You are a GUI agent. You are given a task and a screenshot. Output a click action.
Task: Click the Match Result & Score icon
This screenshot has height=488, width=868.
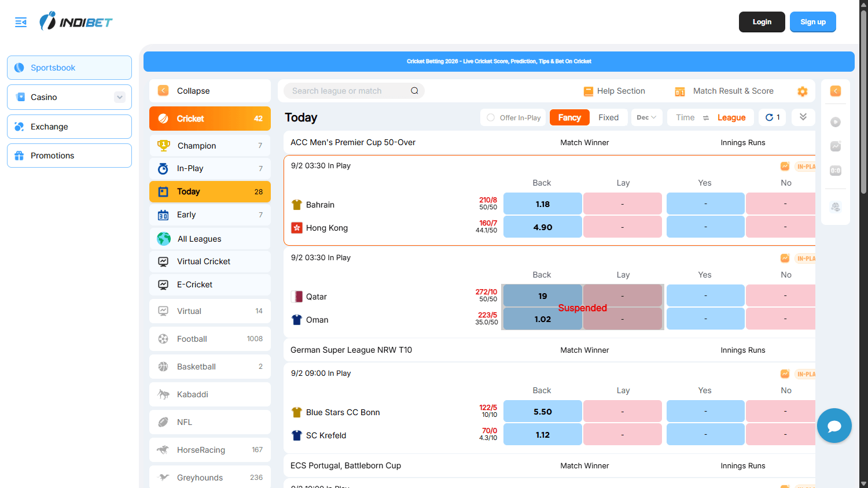coord(680,91)
